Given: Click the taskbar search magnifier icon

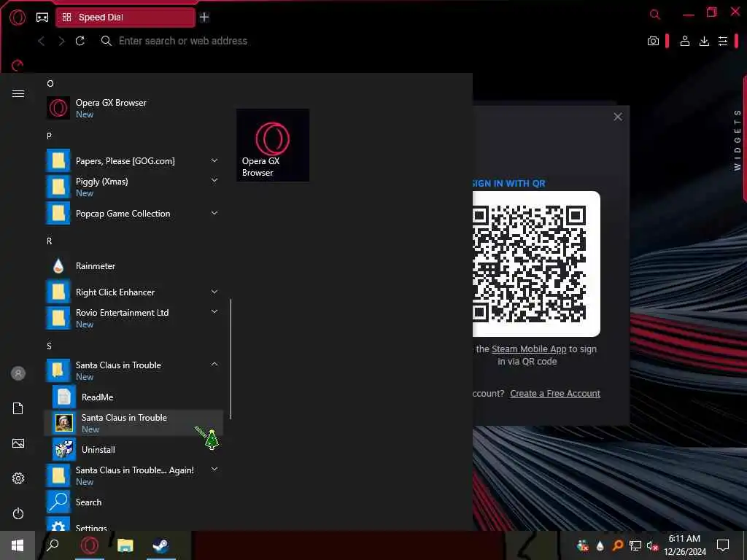Looking at the screenshot, I should [x=53, y=545].
